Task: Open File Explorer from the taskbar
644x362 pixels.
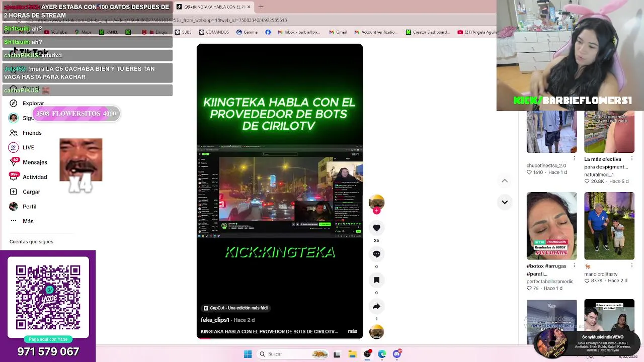Action: pyautogui.click(x=352, y=354)
